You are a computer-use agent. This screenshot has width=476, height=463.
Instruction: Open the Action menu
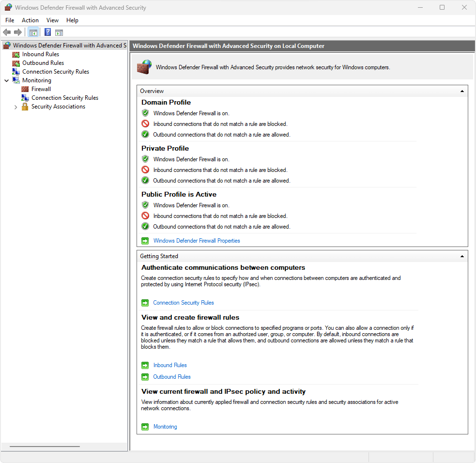[30, 20]
